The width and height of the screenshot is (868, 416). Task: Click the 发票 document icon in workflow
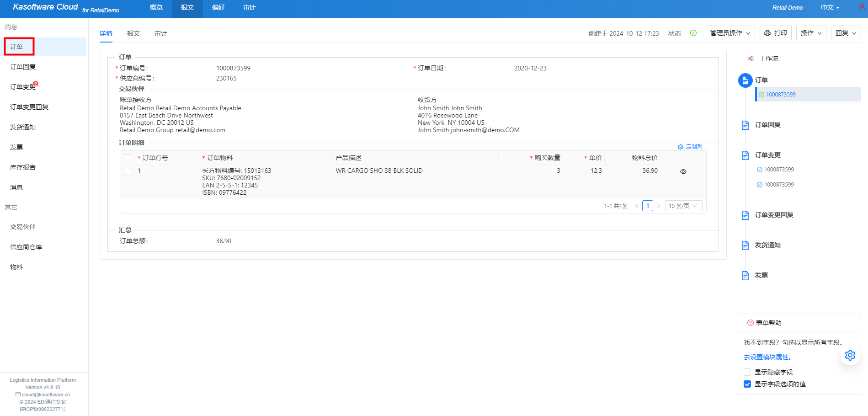(x=745, y=276)
